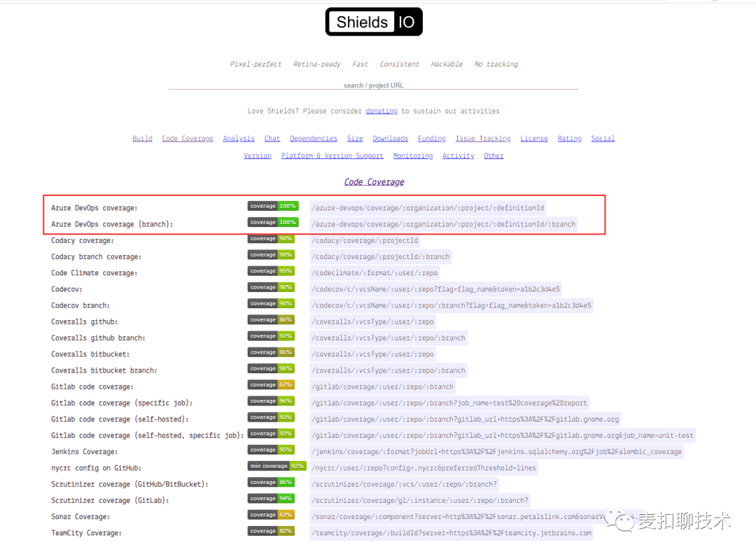Click the Azure DevOps coverage 100% badge

point(274,206)
